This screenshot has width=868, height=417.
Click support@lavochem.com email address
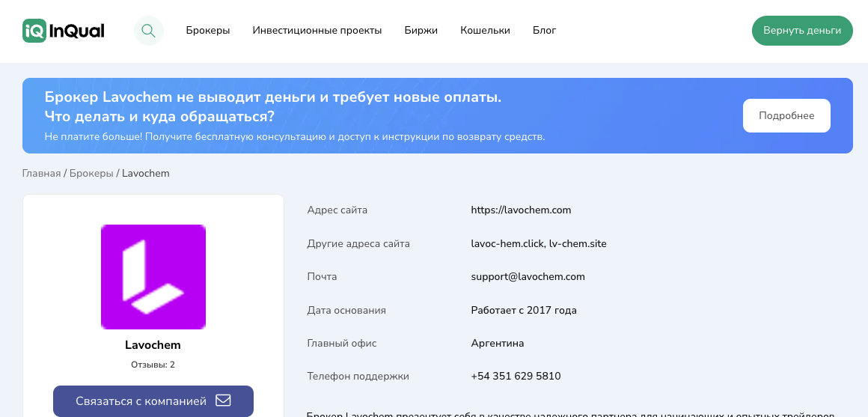pyautogui.click(x=528, y=277)
